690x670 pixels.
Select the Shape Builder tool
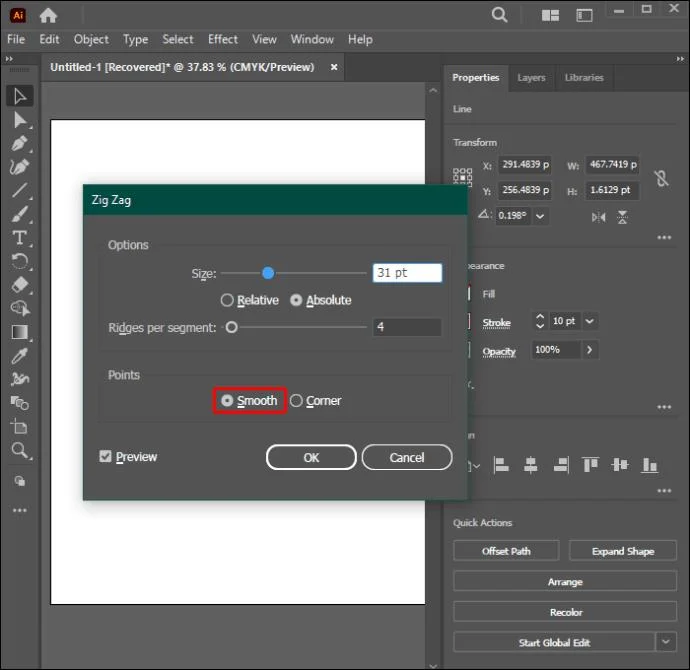click(x=19, y=308)
